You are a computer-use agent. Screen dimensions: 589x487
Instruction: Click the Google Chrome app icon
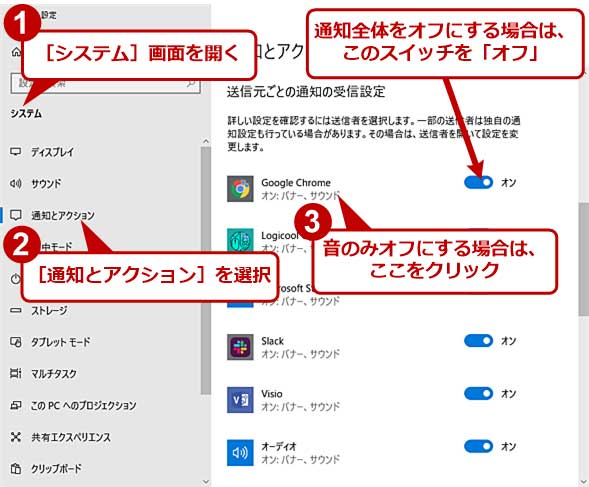pos(240,189)
